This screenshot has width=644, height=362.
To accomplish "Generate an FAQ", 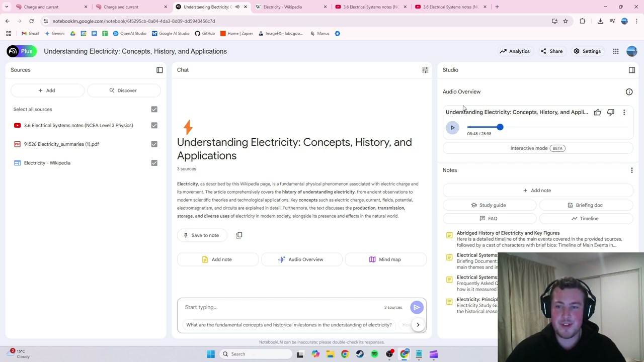I will click(x=489, y=219).
